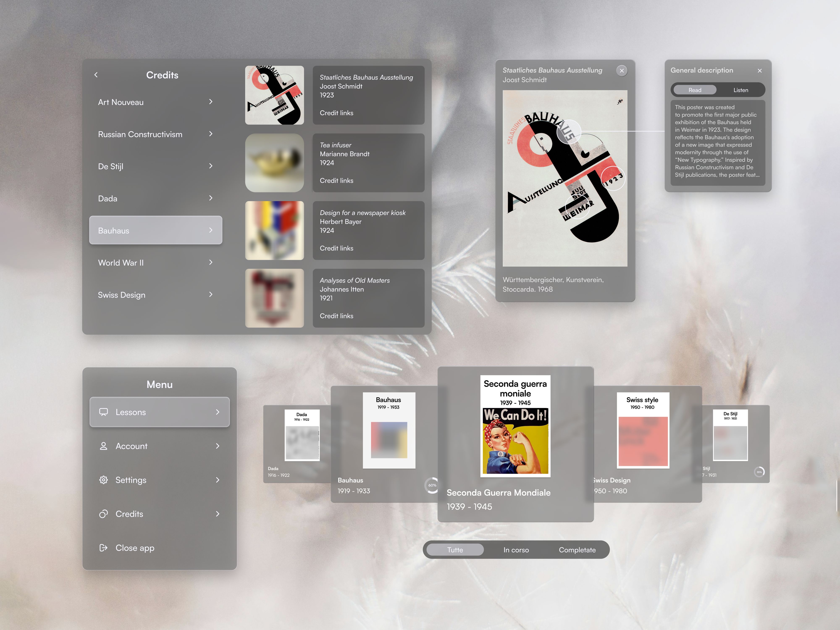This screenshot has width=840, height=630.
Task: Switch description mode to Listen
Action: tap(740, 90)
